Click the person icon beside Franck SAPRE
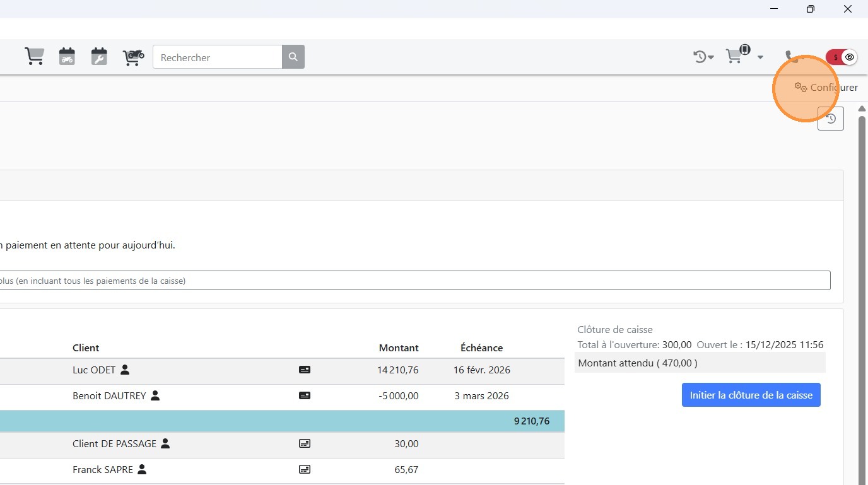 (142, 469)
